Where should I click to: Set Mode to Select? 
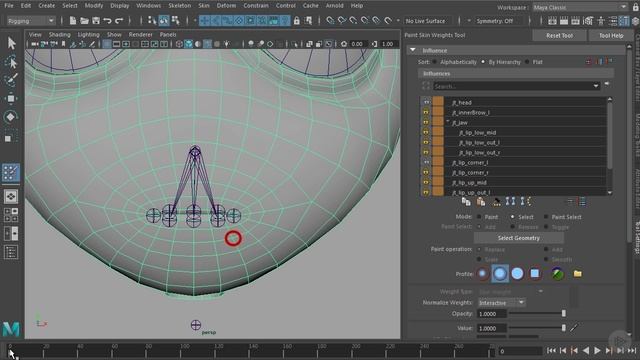click(513, 217)
